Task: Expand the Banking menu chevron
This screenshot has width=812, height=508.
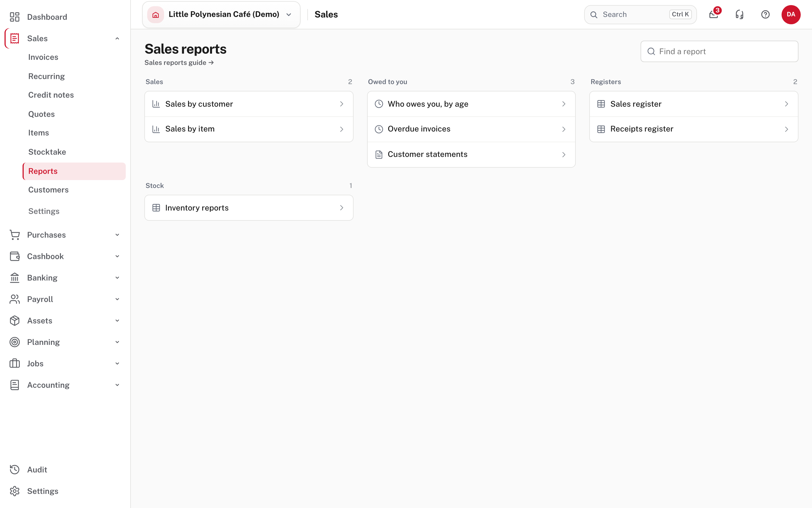Action: tap(117, 278)
